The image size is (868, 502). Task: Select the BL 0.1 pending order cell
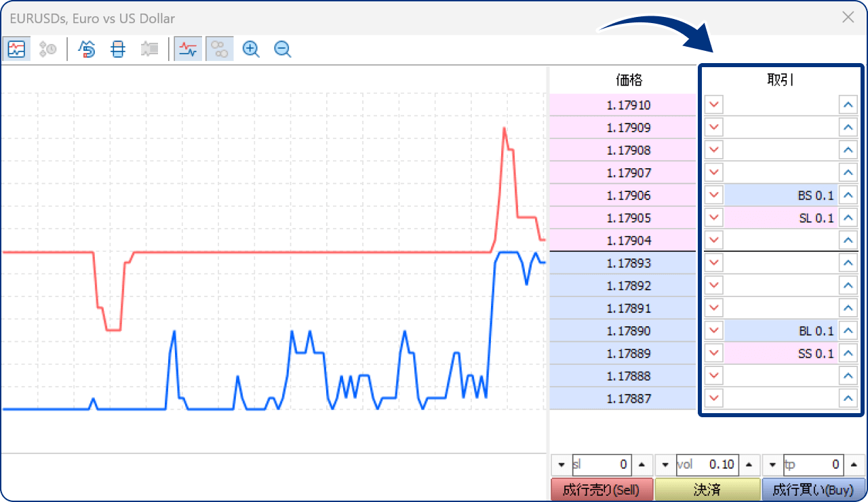(x=781, y=331)
